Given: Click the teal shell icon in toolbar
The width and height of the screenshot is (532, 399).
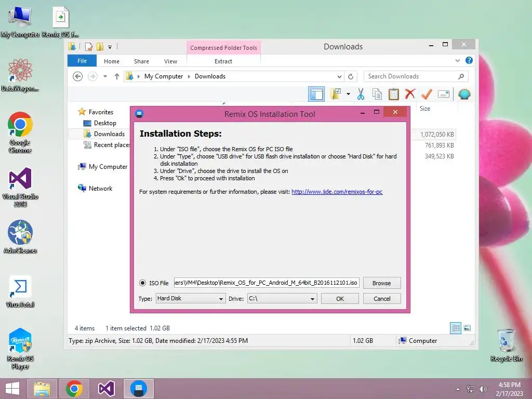Looking at the screenshot, I should (x=464, y=94).
